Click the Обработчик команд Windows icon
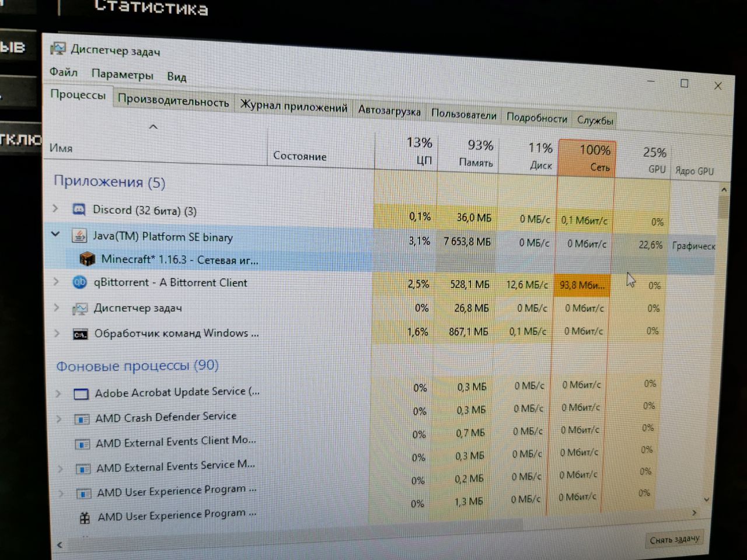The image size is (747, 560). (80, 334)
